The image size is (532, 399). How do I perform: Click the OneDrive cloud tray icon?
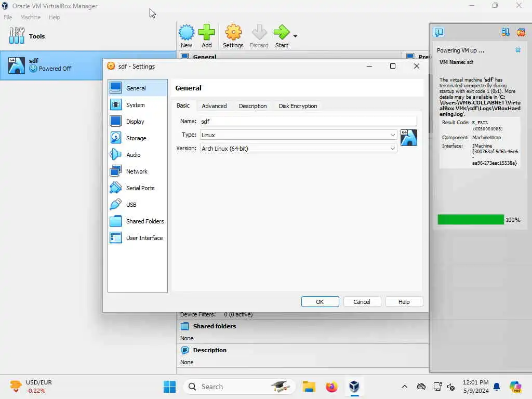[x=421, y=387]
